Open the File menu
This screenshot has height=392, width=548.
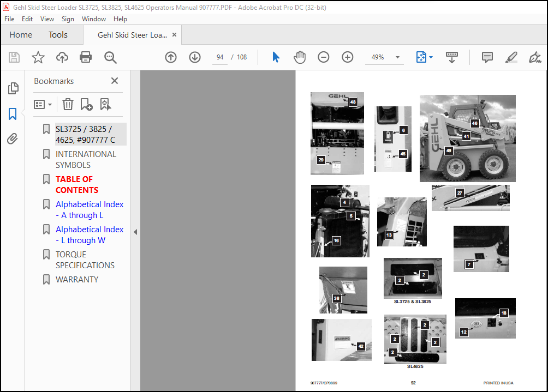pyautogui.click(x=9, y=19)
